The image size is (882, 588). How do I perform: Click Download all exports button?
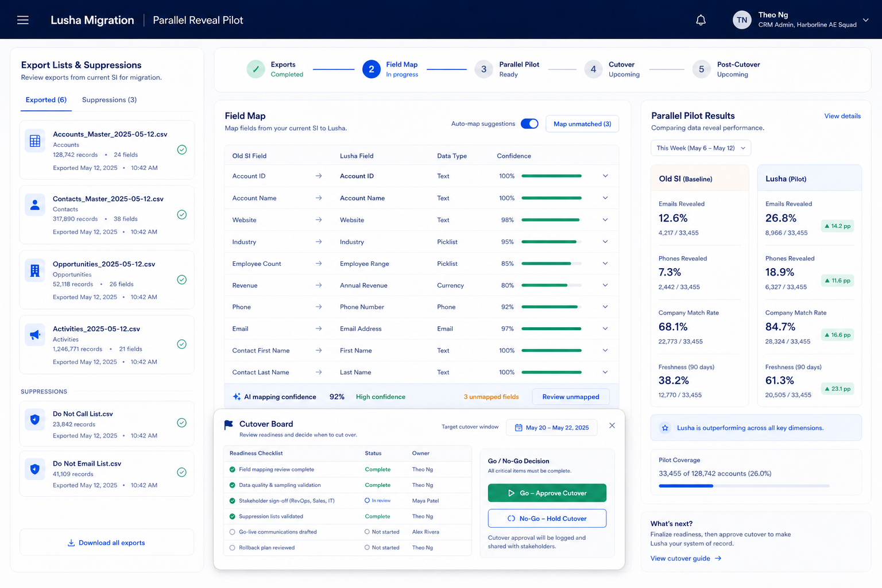[x=107, y=543]
